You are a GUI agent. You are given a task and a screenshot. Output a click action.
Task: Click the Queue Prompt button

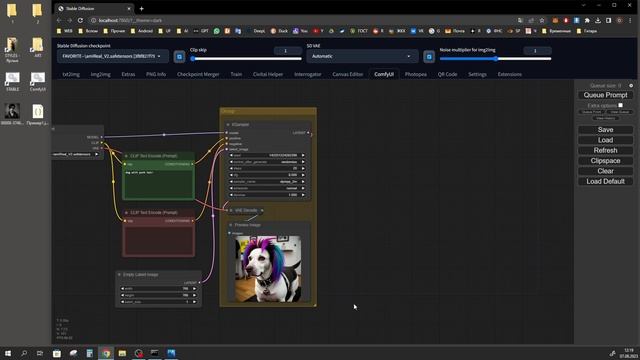605,95
